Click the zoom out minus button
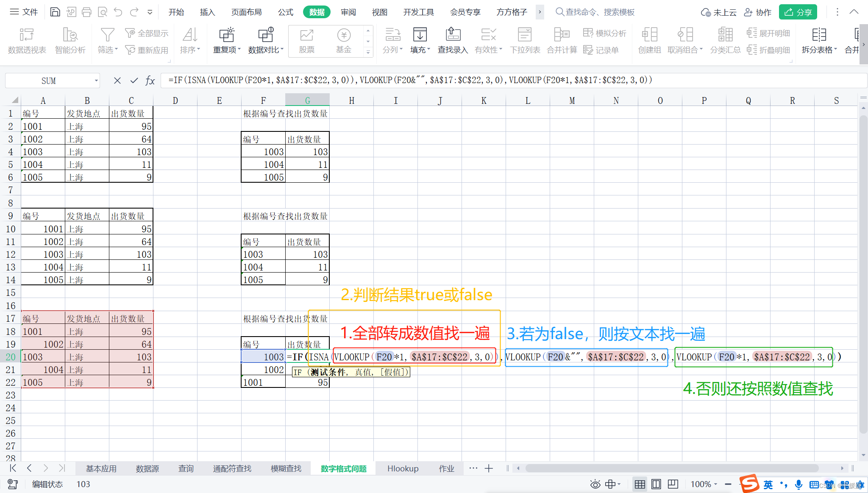Image resolution: width=868 pixels, height=493 pixels. (x=728, y=484)
